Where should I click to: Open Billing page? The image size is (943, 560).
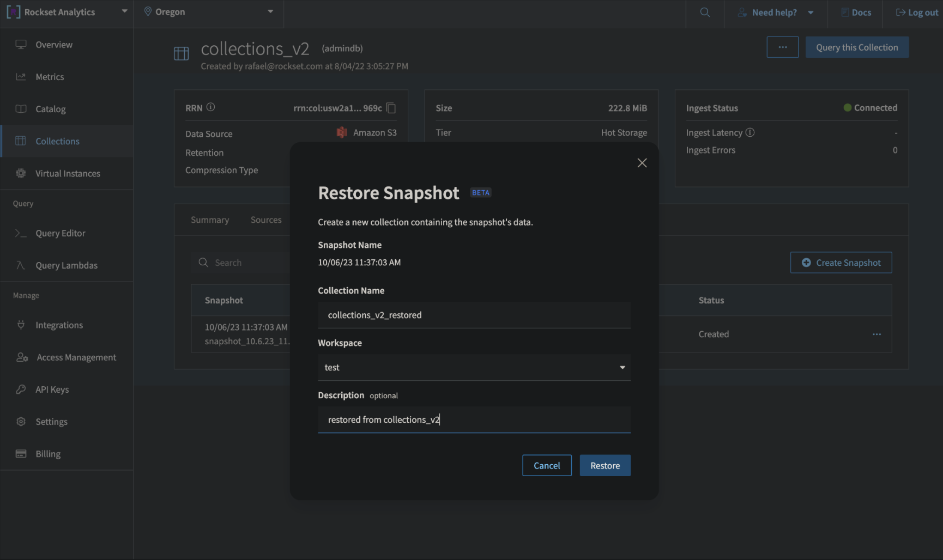point(67,454)
